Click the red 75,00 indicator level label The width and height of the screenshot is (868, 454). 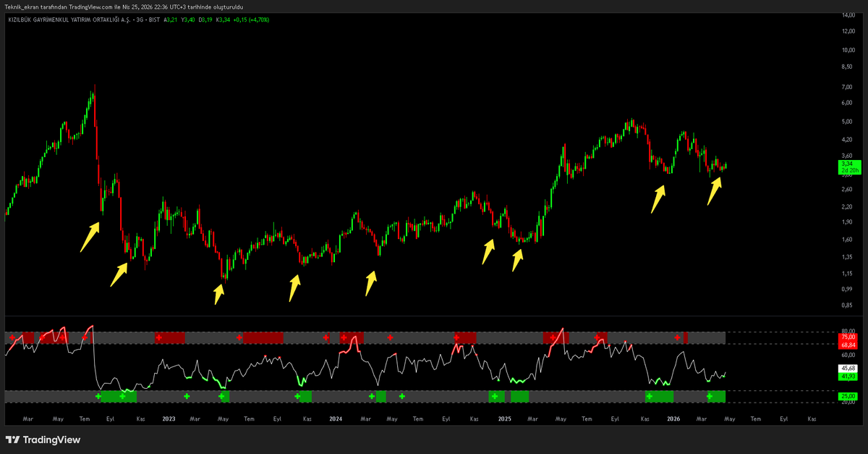click(848, 337)
